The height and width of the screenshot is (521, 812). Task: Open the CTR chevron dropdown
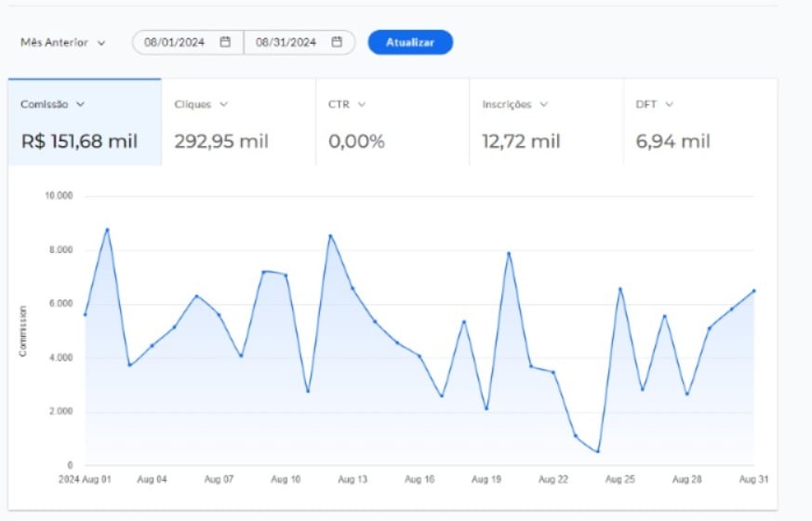click(x=362, y=104)
